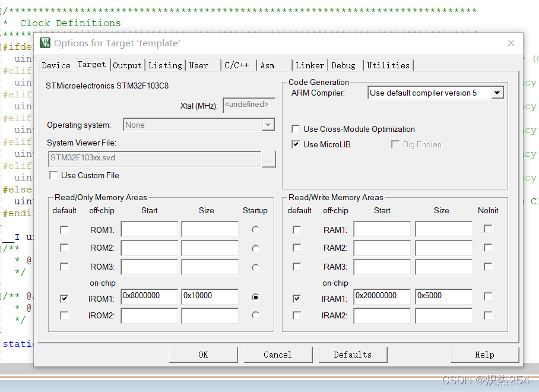
Task: Click the Keil uVision icon in title bar
Action: point(45,43)
